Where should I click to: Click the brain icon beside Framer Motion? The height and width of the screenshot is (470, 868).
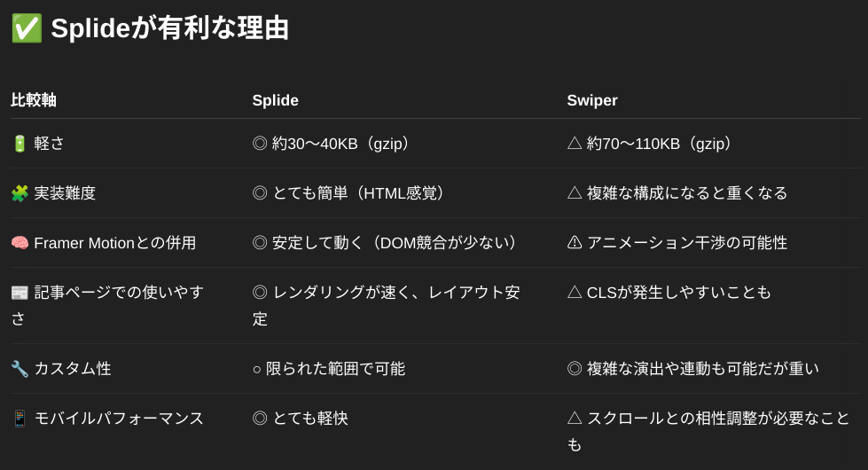pos(20,243)
